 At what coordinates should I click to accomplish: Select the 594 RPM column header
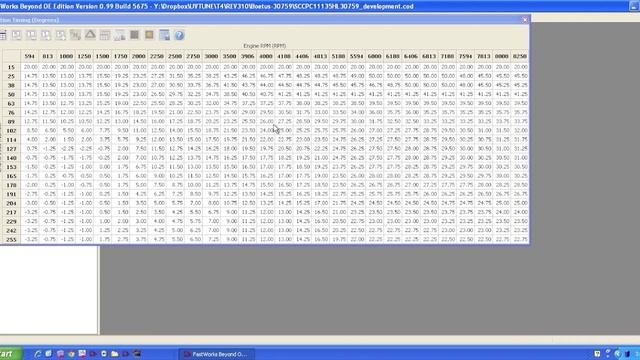[x=29, y=56]
